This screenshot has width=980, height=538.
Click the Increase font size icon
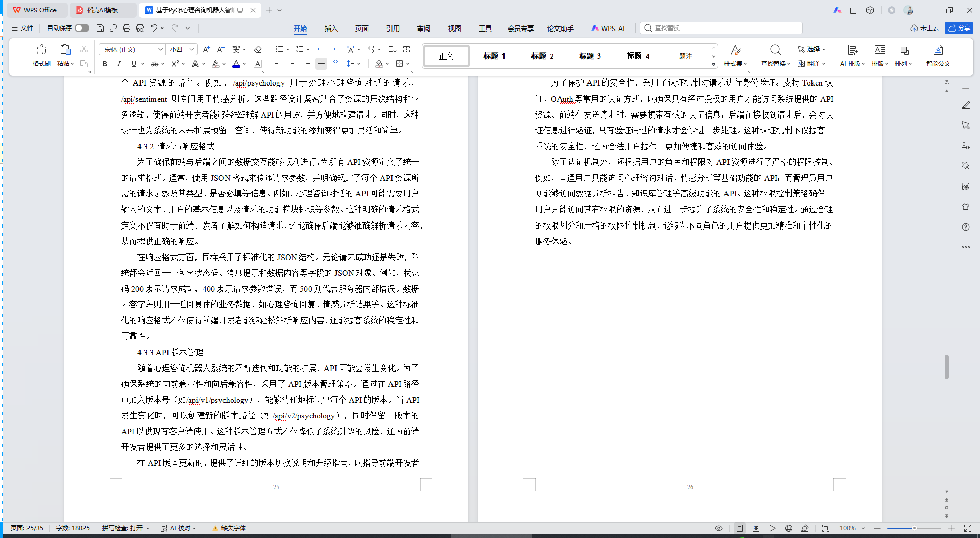(206, 49)
